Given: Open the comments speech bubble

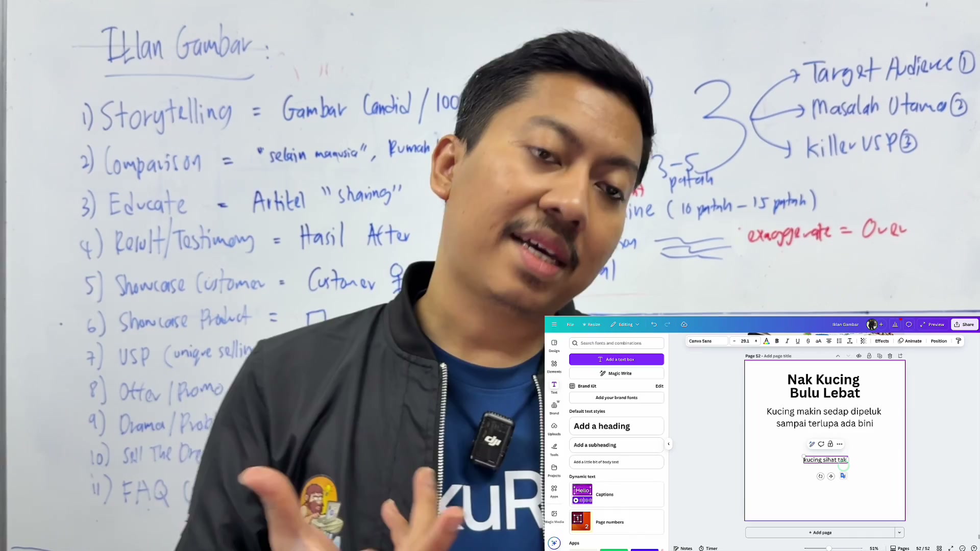Looking at the screenshot, I should 909,324.
